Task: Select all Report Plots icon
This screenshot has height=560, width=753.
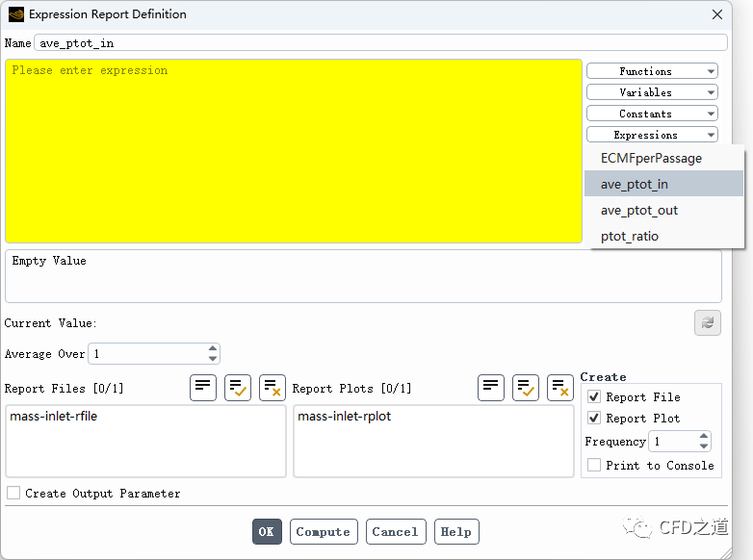Action: [x=526, y=387]
